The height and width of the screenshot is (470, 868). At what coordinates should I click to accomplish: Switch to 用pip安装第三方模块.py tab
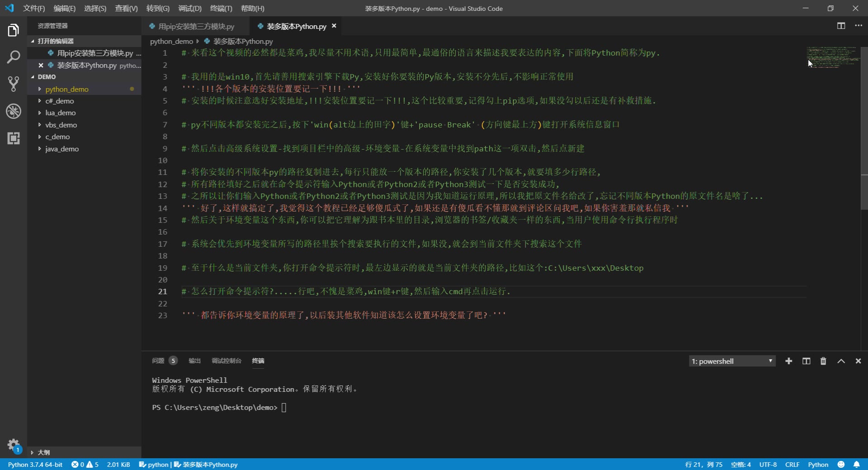pos(194,26)
